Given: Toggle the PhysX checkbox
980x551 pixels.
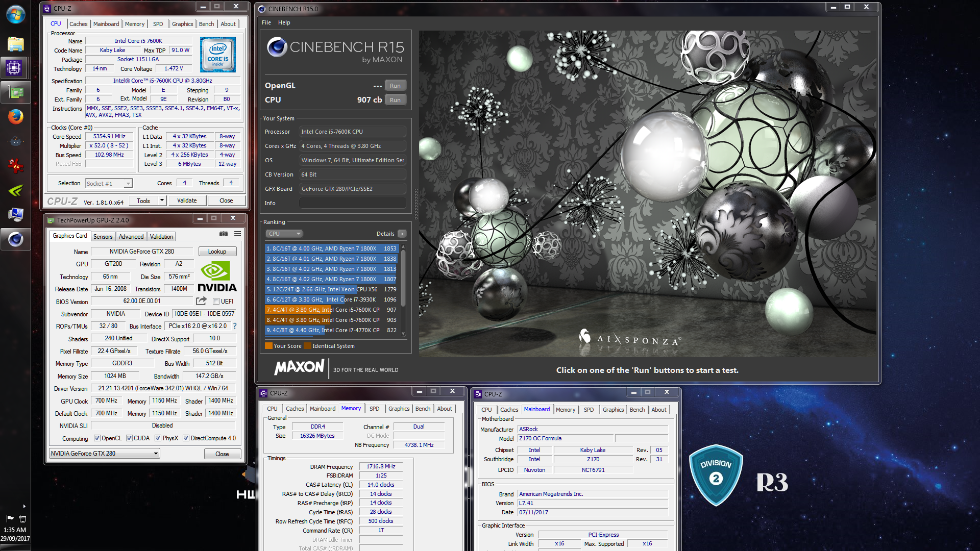Looking at the screenshot, I should 158,438.
